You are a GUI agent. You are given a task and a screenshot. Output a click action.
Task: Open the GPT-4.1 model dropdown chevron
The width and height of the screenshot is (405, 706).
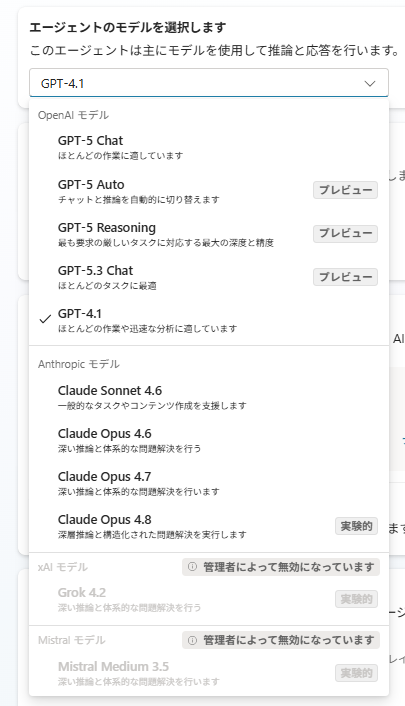click(370, 84)
